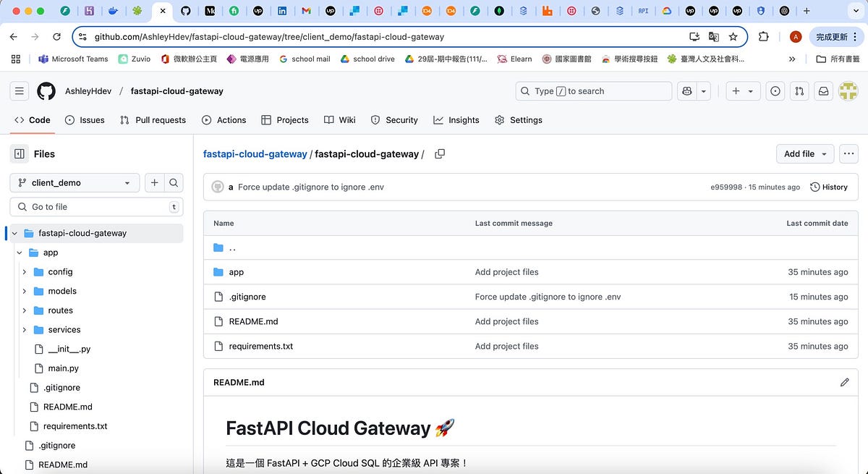Bookmark this page with the star

[734, 36]
